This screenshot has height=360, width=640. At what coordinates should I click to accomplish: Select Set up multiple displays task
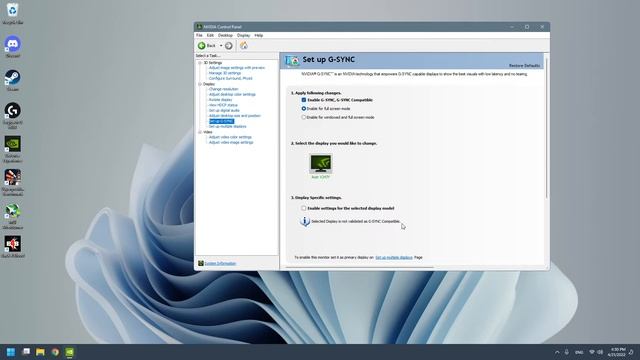(227, 127)
